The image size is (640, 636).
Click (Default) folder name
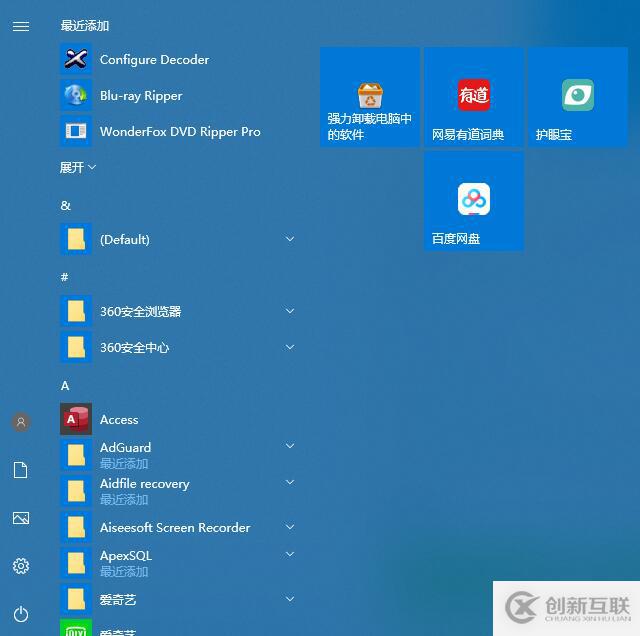pos(124,240)
